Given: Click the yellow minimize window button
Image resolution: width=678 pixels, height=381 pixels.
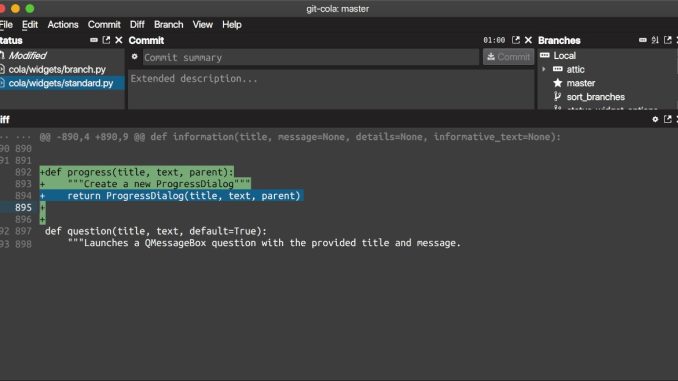Looking at the screenshot, I should point(15,8).
